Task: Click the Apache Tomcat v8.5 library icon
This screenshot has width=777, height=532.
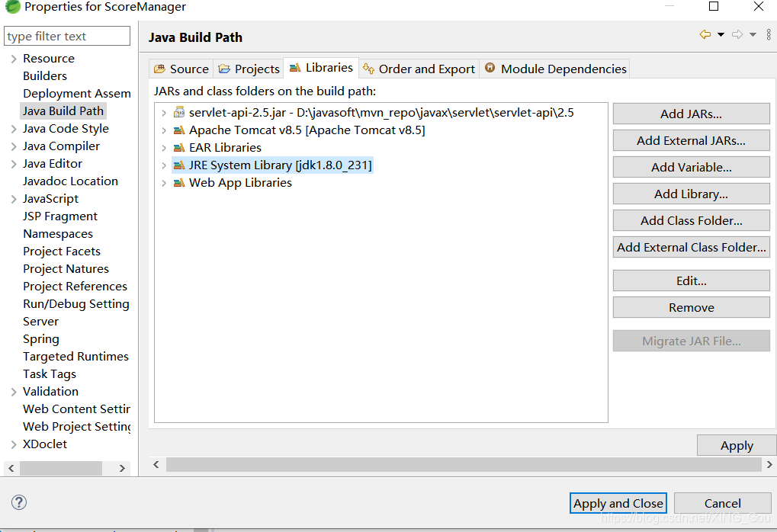Action: [x=179, y=130]
